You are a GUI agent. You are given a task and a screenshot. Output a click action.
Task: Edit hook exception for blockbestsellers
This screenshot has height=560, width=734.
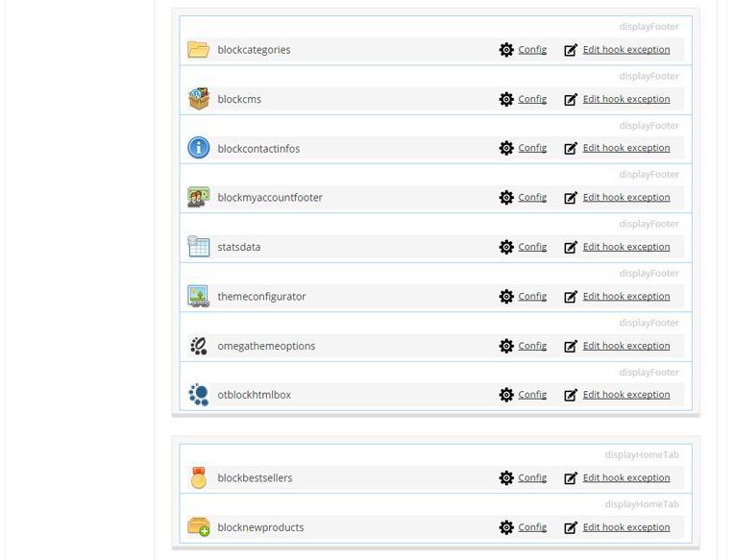click(x=626, y=477)
